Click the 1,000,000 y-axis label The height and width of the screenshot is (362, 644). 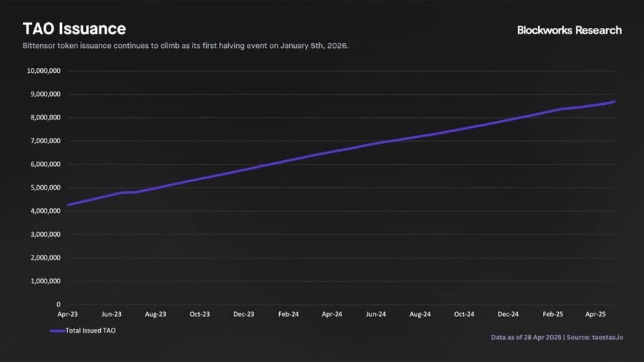pos(46,281)
